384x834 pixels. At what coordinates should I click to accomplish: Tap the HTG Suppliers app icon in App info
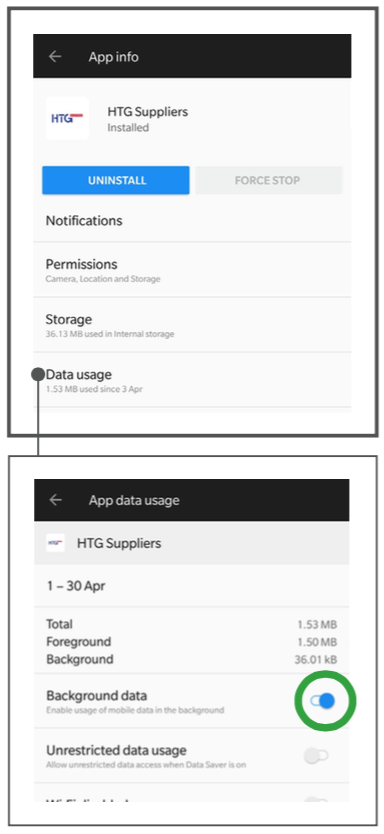pyautogui.click(x=67, y=118)
